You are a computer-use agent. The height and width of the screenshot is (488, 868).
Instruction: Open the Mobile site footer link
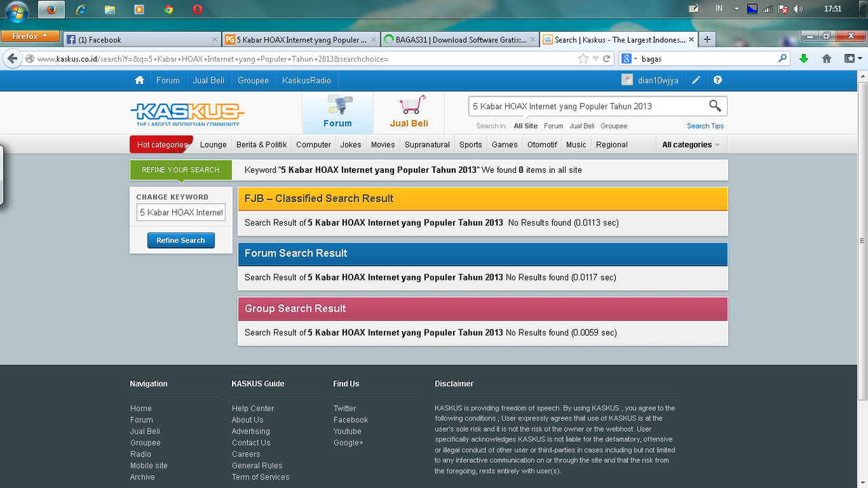(149, 466)
